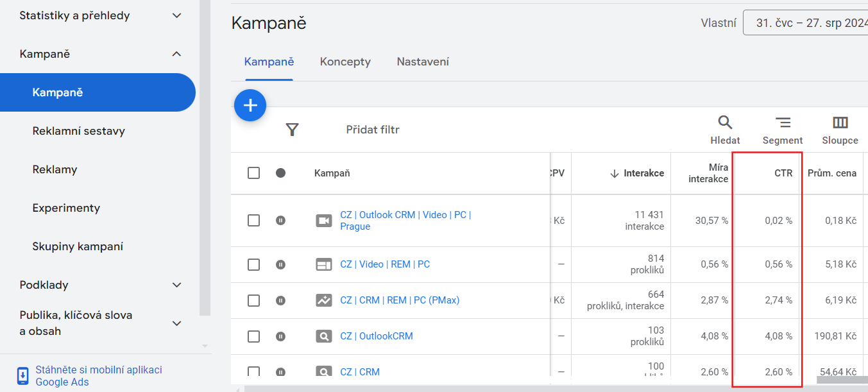Click the Prům. cena column header
The image size is (868, 392).
pos(832,173)
